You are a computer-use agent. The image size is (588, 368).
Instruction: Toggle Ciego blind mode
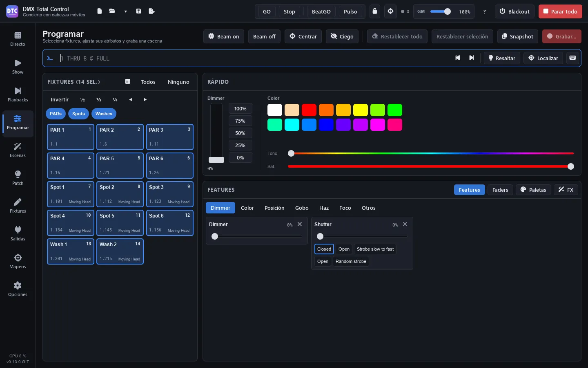click(x=342, y=36)
